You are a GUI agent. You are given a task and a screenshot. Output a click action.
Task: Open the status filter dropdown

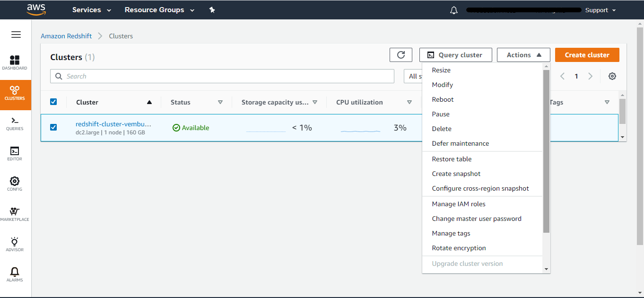click(413, 76)
